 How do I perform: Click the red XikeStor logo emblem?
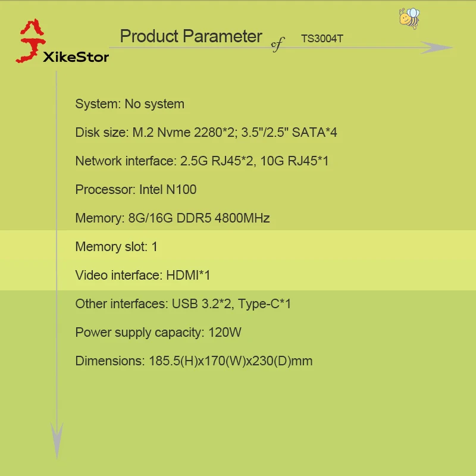pos(31,41)
